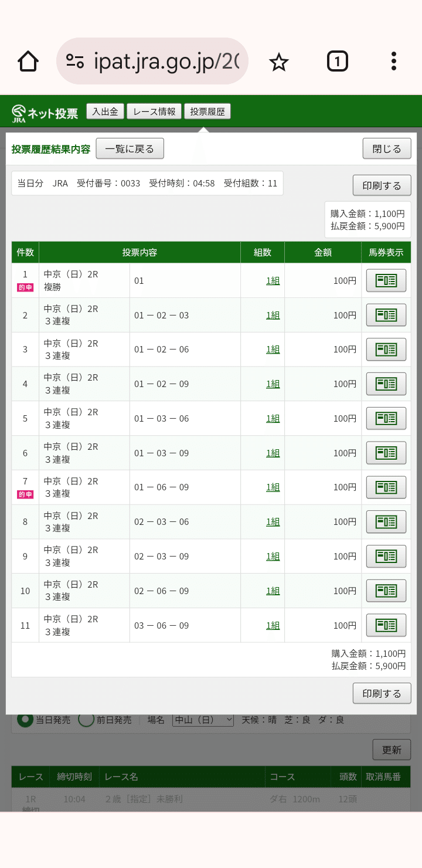Open the 投票履歴 menu
422x868 pixels.
coord(207,111)
